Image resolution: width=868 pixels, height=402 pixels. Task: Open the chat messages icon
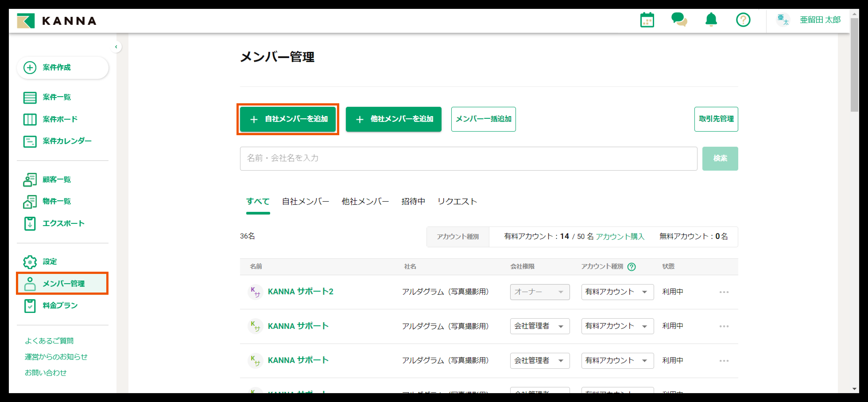[x=679, y=20]
